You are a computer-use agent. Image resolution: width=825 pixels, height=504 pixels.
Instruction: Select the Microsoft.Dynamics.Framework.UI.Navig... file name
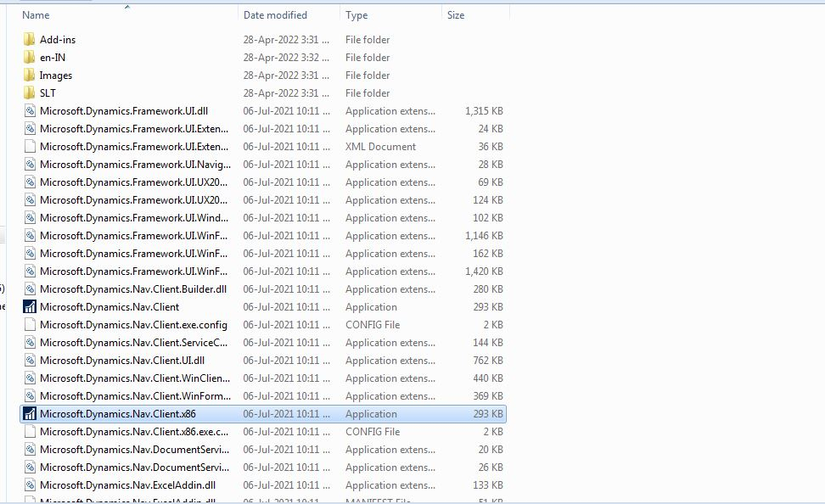tap(135, 164)
